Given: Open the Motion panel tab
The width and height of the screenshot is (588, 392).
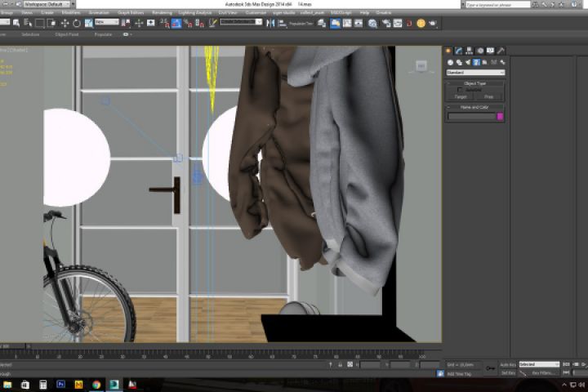Looking at the screenshot, I should [480, 51].
